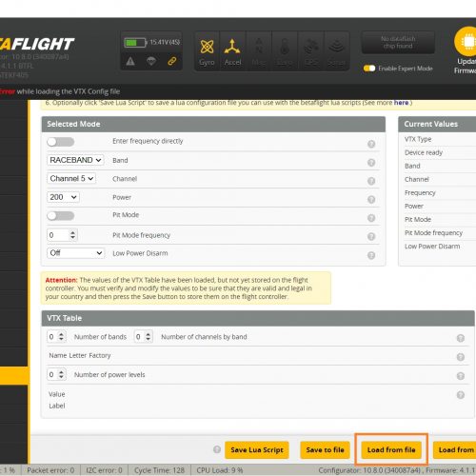Toggle the Pit Mode switch
This screenshot has width=476, height=476.
(x=61, y=216)
